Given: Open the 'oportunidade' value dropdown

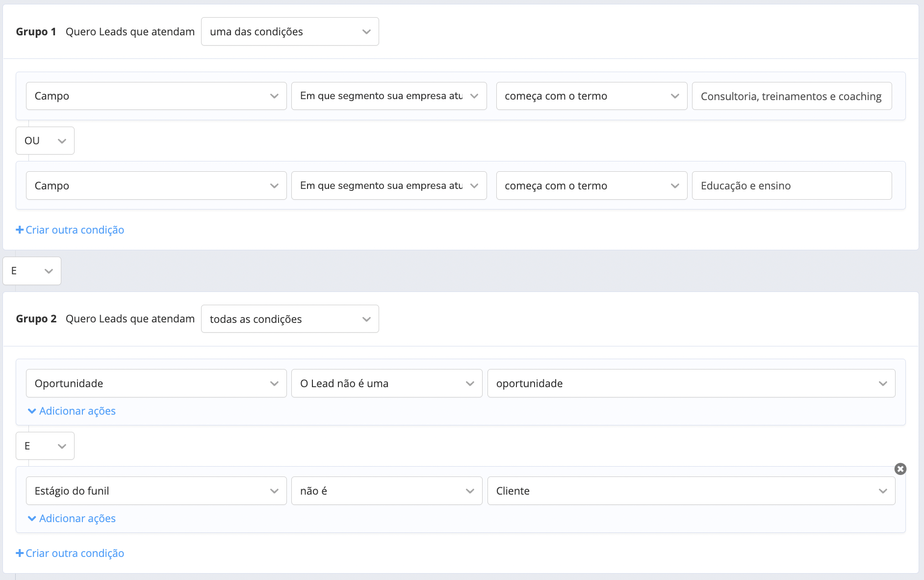Looking at the screenshot, I should pyautogui.click(x=691, y=383).
